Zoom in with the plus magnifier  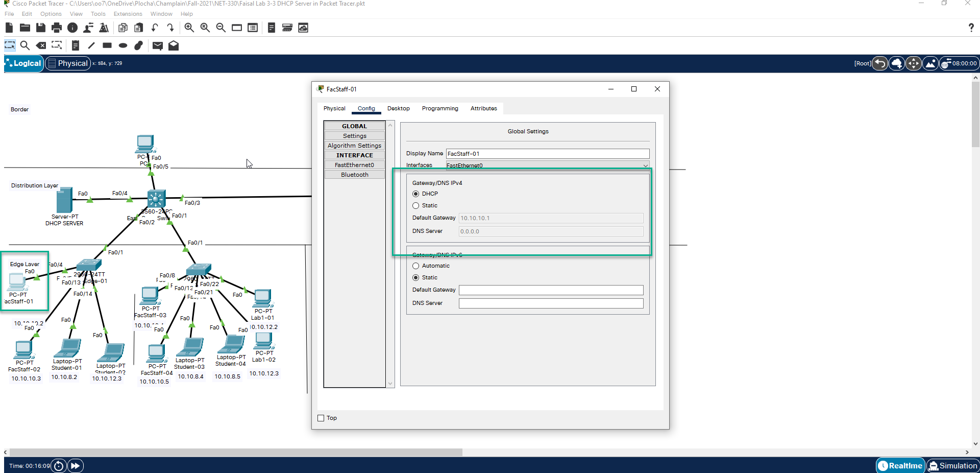click(189, 28)
